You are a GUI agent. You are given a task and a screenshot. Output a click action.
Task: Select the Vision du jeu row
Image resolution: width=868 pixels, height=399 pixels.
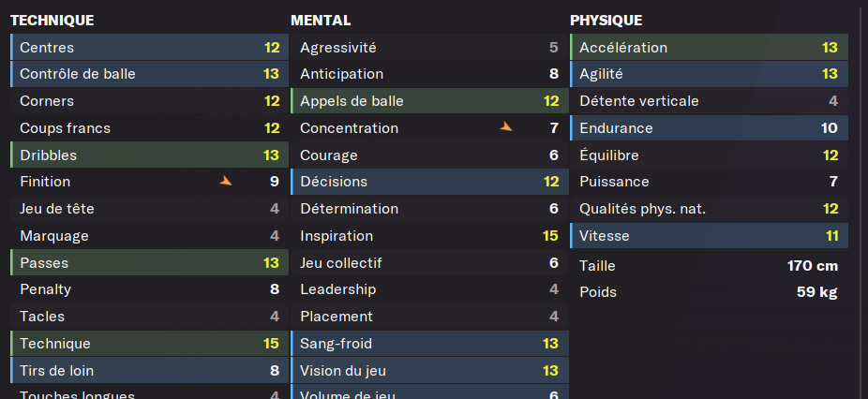[x=429, y=371]
